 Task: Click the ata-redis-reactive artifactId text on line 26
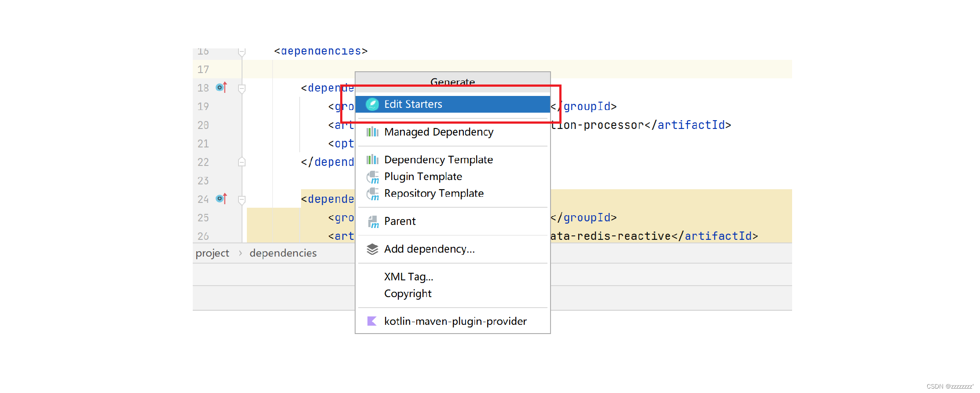611,236
